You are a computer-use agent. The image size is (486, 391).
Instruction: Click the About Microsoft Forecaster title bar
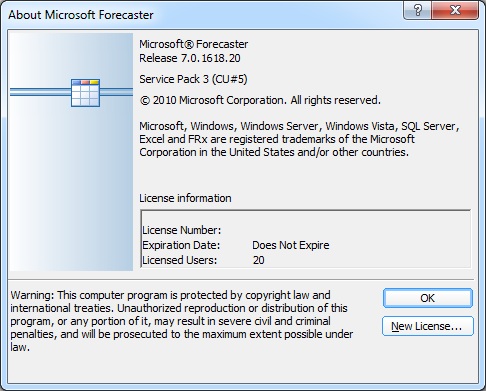pos(200,15)
